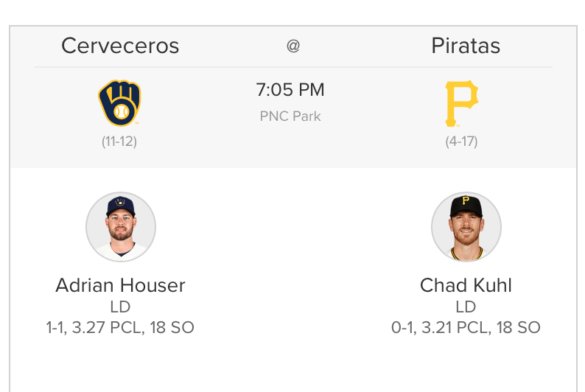Image resolution: width=585 pixels, height=392 pixels.
Task: Click the Piratas (4-17) record
Action: (x=462, y=141)
